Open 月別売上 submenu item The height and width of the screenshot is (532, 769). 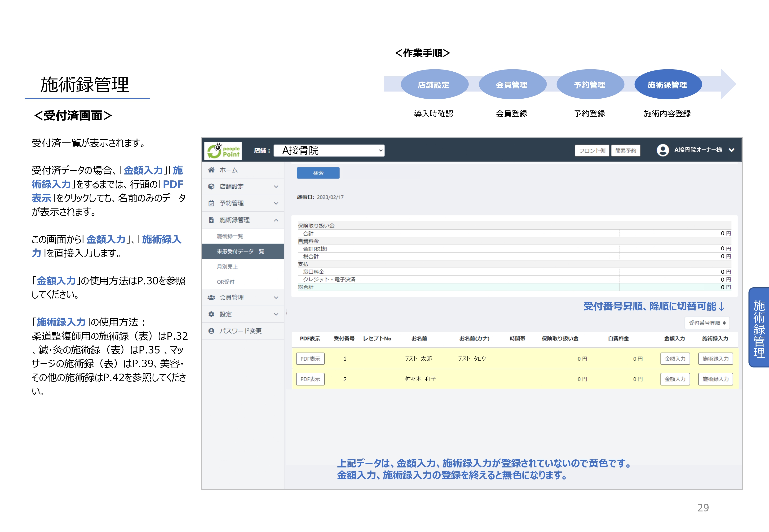pyautogui.click(x=227, y=267)
